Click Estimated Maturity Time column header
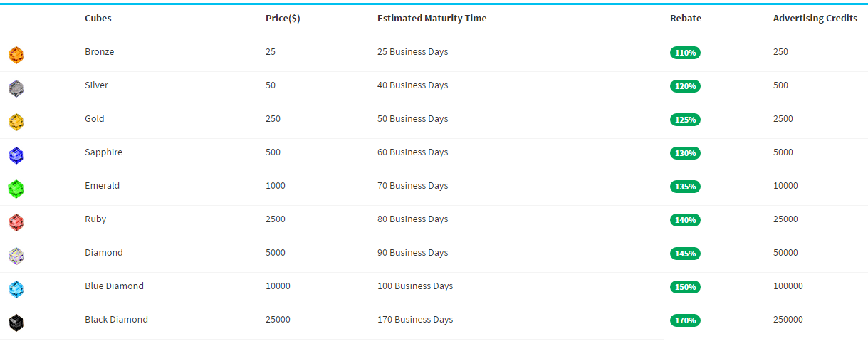Image resolution: width=868 pixels, height=344 pixels. (432, 19)
